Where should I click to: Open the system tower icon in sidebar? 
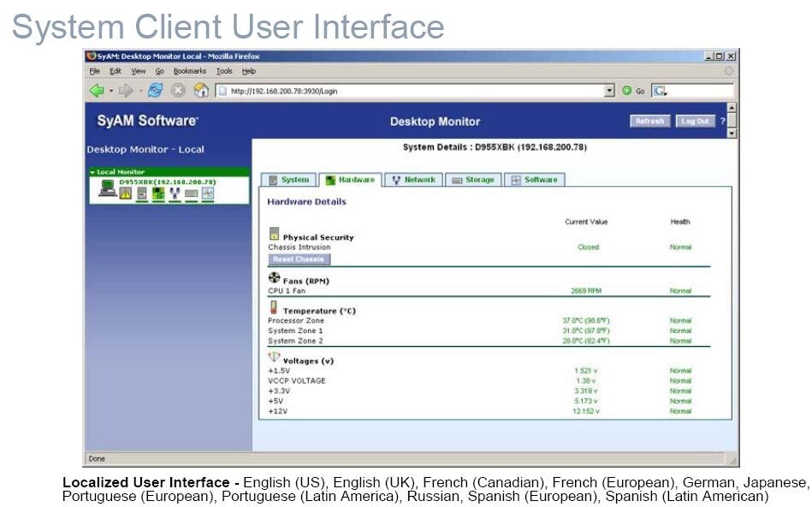pos(141,194)
